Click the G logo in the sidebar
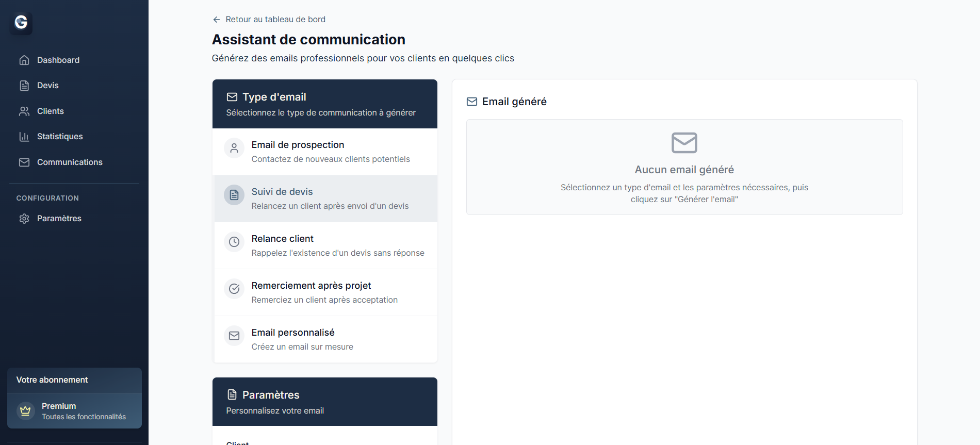This screenshot has width=980, height=445. [x=21, y=23]
